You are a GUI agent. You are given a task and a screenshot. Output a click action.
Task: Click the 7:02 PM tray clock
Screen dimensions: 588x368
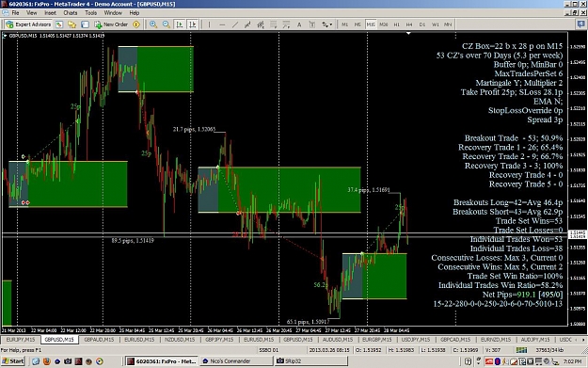[572, 361]
